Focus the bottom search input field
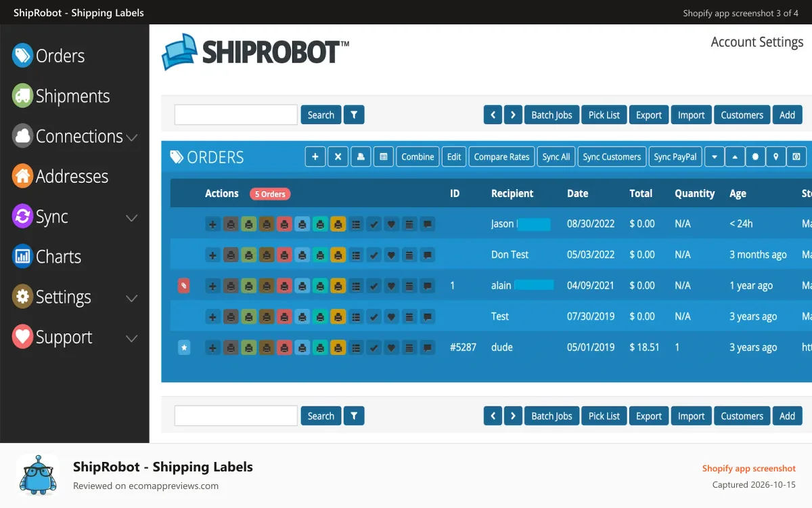 236,415
